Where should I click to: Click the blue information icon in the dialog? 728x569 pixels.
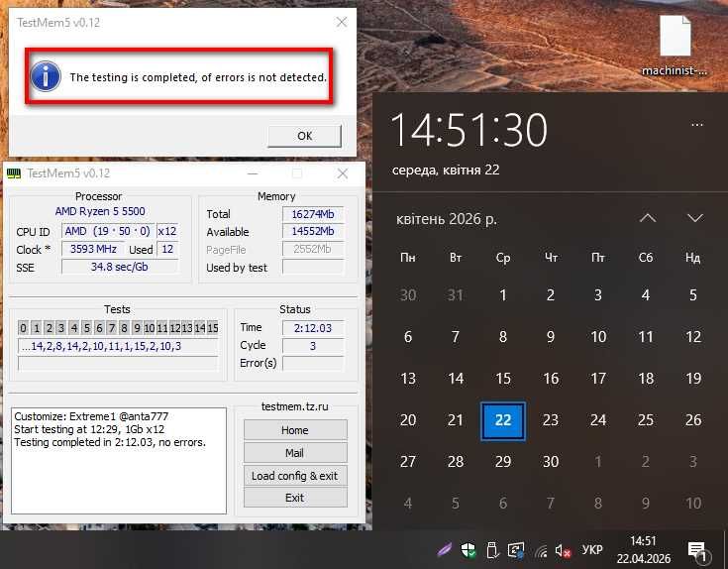(x=46, y=76)
